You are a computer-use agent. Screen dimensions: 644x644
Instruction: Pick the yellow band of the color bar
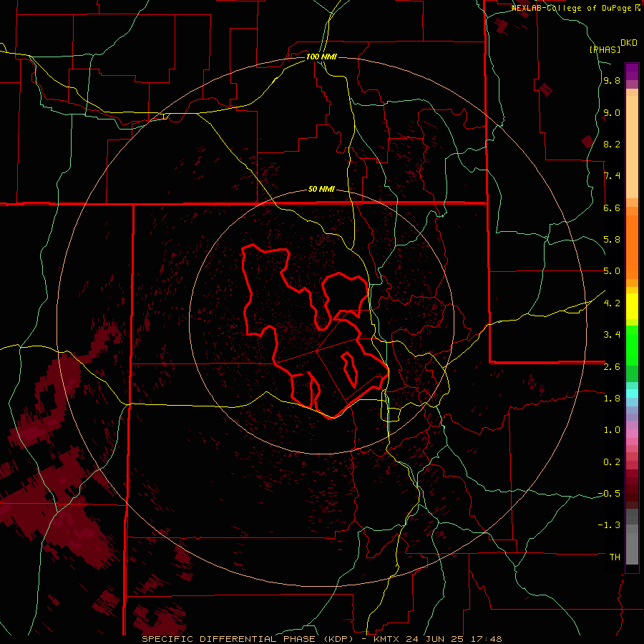click(x=632, y=306)
